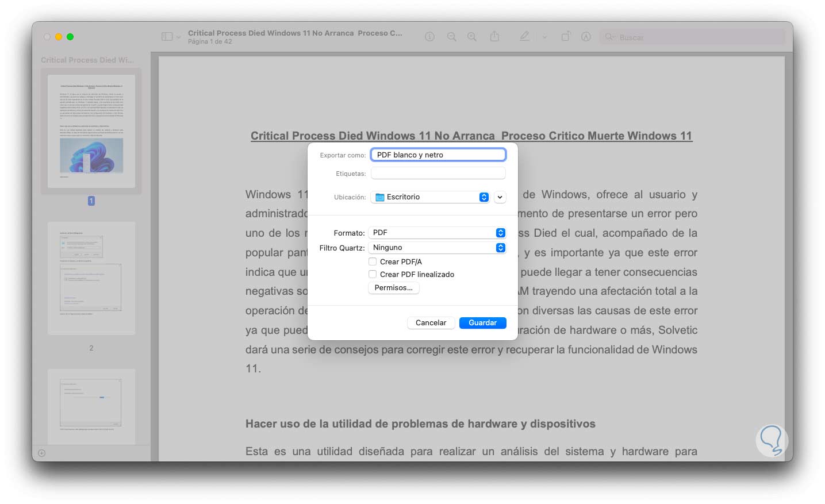Click the Guardar button
Image resolution: width=825 pixels, height=504 pixels.
(483, 323)
